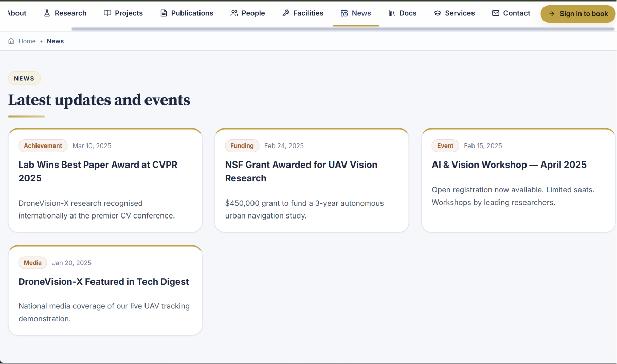This screenshot has height=364, width=617.
Task: Open the Docs nav label
Action: point(408,13)
